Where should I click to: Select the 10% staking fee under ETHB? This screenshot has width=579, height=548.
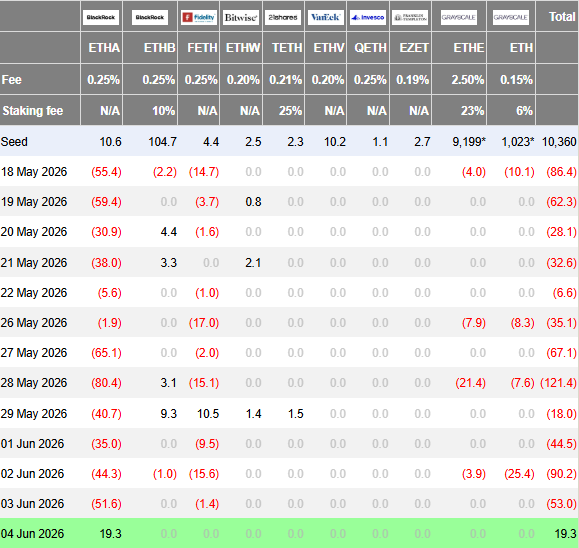164,110
